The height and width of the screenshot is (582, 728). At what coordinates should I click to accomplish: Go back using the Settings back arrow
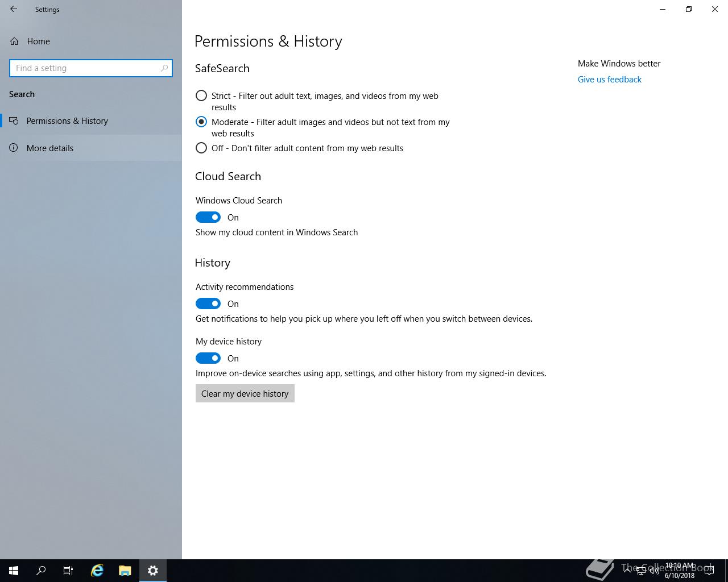tap(14, 9)
